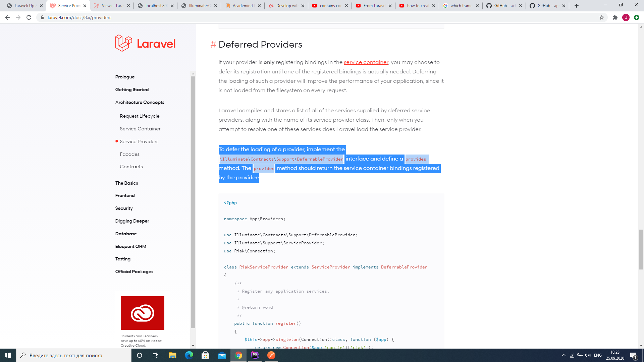The height and width of the screenshot is (362, 644).
Task: Click the browser back arrow
Action: pyautogui.click(x=7, y=17)
